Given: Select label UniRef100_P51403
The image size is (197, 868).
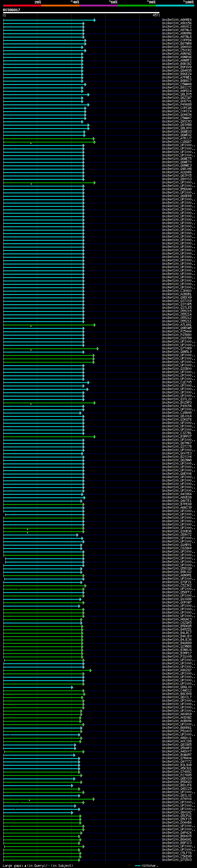Looking at the screenshot, I should pyautogui.click(x=176, y=731).
